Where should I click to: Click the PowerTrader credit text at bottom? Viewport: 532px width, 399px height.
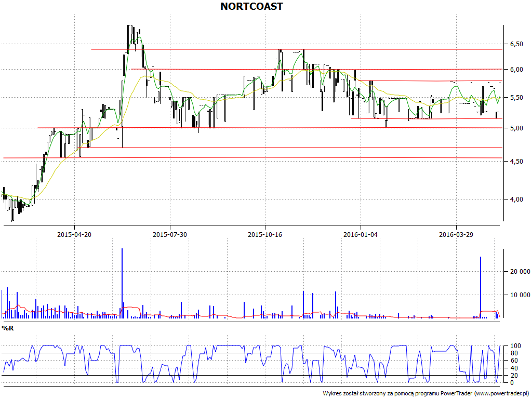[426, 394]
